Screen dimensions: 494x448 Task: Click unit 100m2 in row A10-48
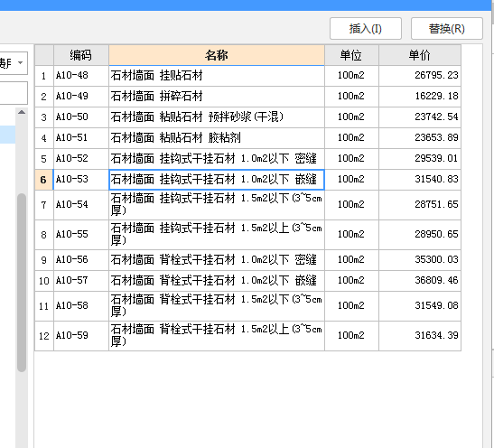pos(351,76)
